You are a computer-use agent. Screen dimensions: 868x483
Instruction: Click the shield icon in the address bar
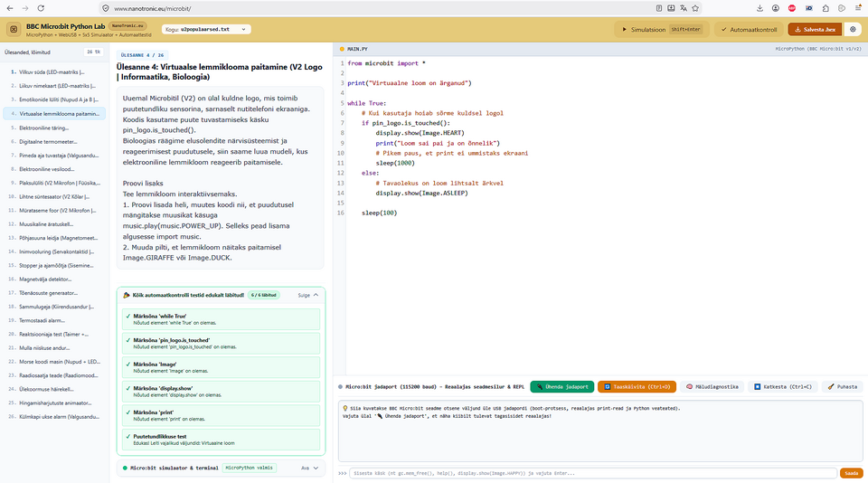point(106,8)
